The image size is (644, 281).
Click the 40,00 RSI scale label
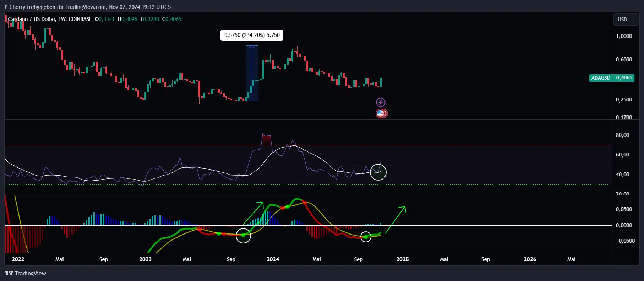tap(622, 175)
